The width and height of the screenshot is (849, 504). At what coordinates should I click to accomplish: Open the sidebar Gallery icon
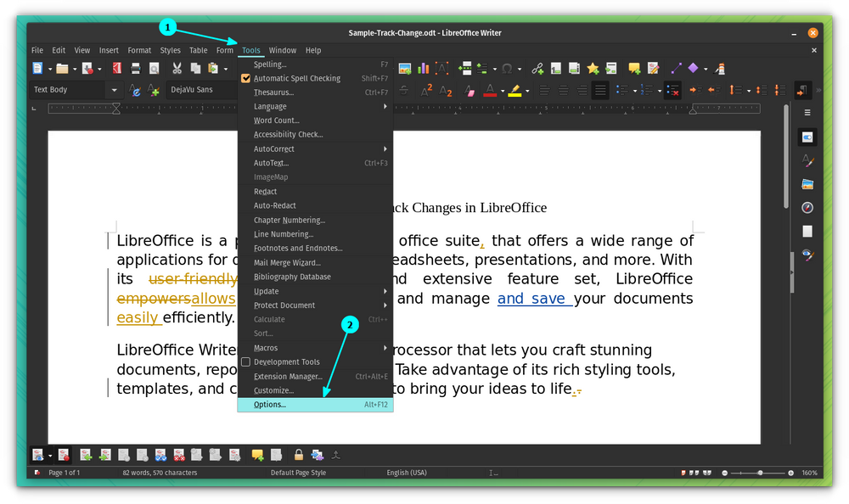[x=807, y=185]
